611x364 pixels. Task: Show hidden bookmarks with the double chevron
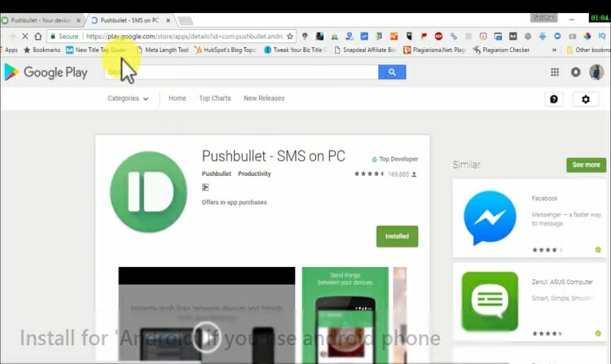point(554,50)
